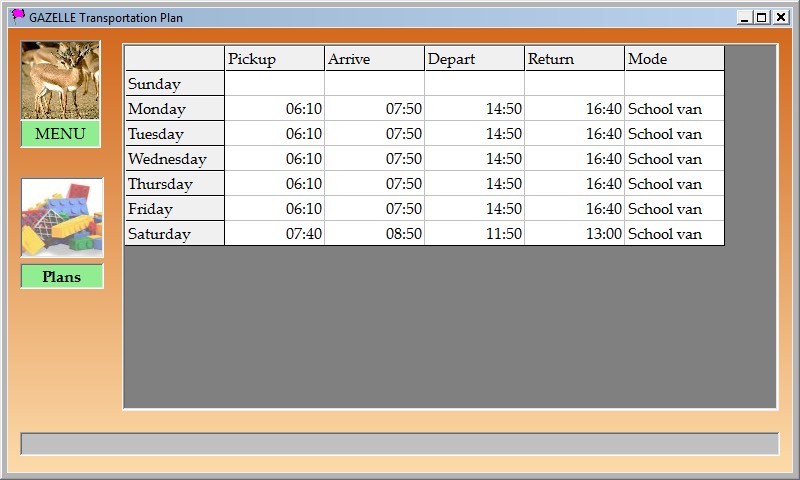The image size is (800, 480).
Task: Select the Mode column header
Action: 674,59
